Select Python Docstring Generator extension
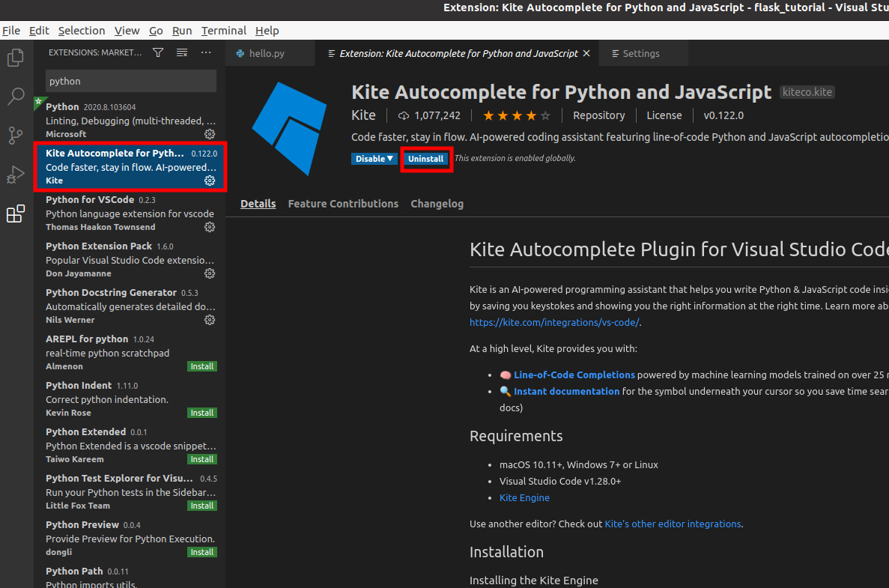Viewport: 889px width, 588px height. coord(130,306)
